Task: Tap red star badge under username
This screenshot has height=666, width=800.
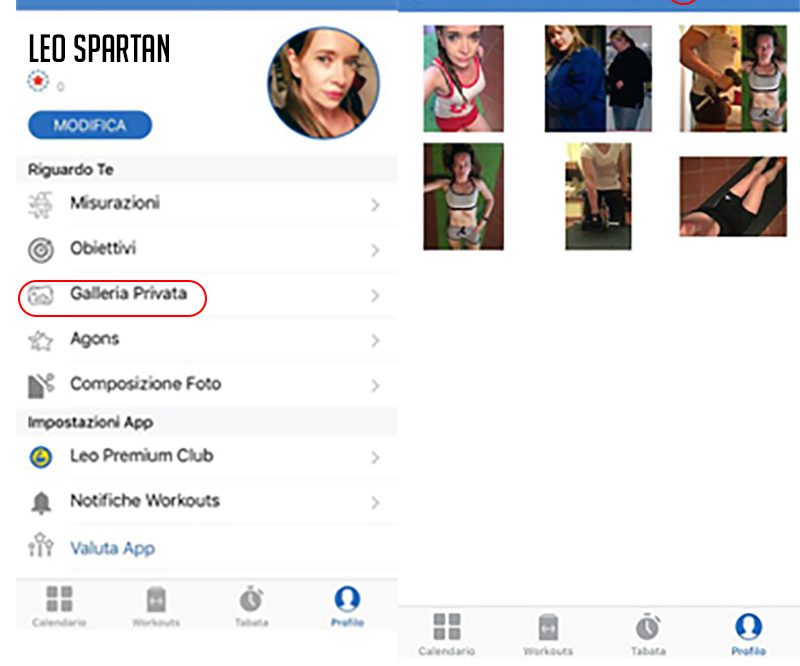Action: click(x=38, y=81)
